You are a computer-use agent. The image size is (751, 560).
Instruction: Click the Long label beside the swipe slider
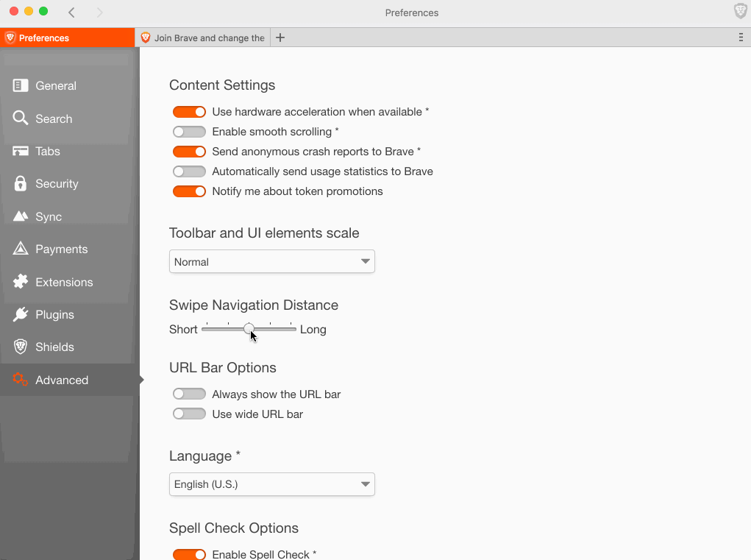(313, 330)
